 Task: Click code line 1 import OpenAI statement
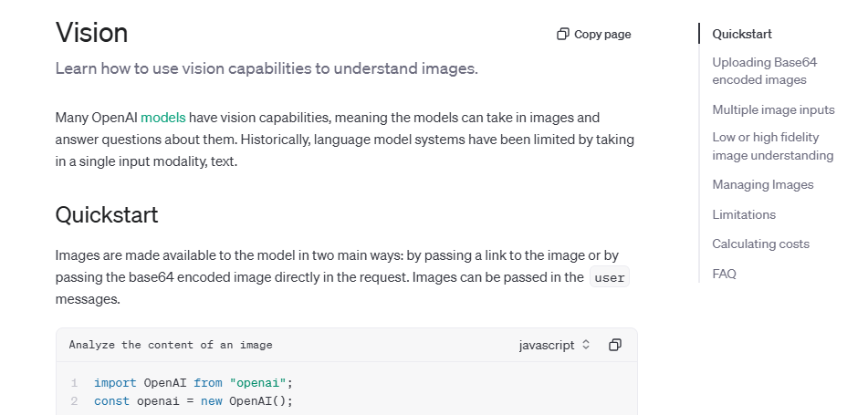click(193, 383)
